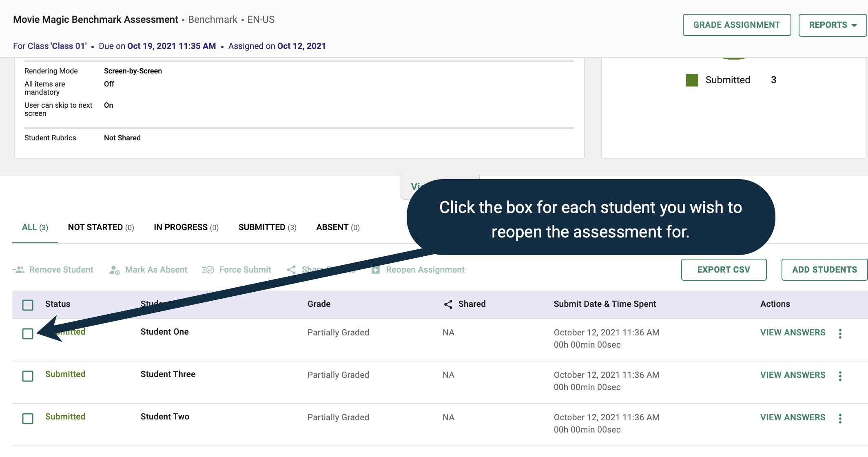This screenshot has width=868, height=457.
Task: View answers for Student One
Action: pos(793,333)
